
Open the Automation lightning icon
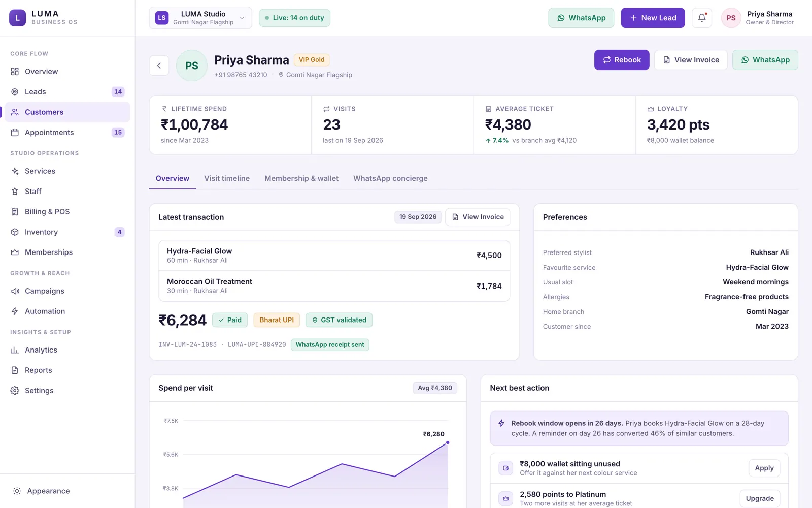(15, 311)
